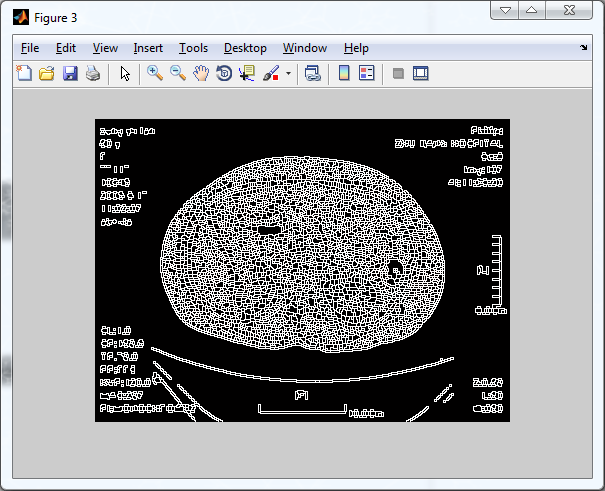Click the Insert Legend button
This screenshot has width=605, height=491.
(366, 73)
